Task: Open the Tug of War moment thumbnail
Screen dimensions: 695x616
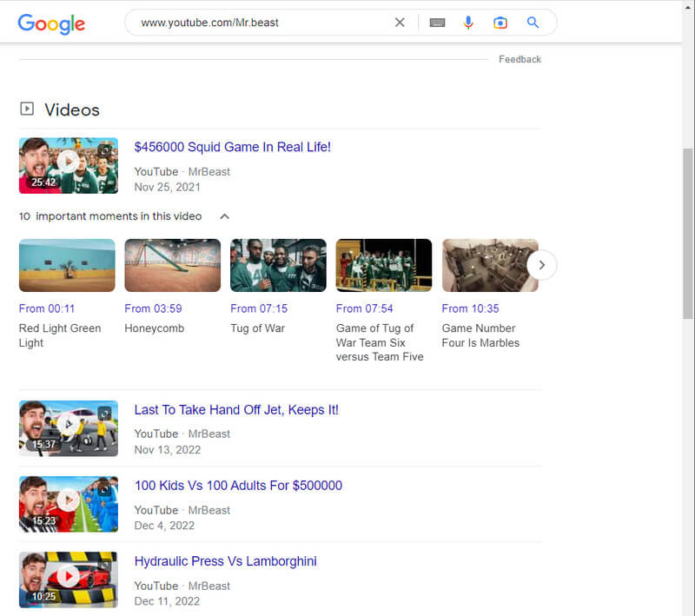Action: [278, 266]
